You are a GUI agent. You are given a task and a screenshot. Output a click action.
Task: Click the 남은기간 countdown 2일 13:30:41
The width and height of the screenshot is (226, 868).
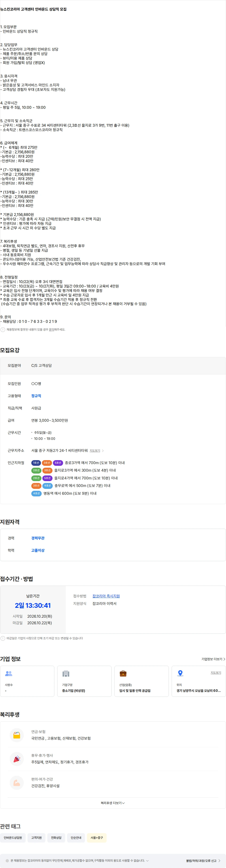pyautogui.click(x=33, y=605)
